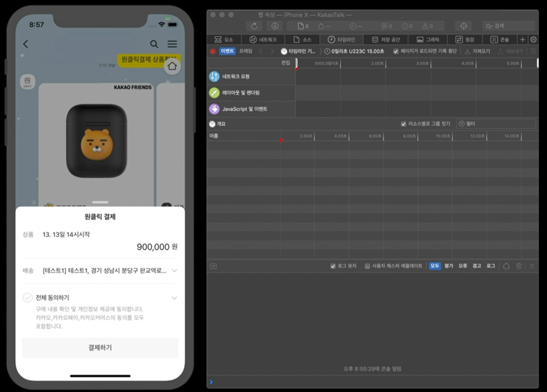The width and height of the screenshot is (547, 392).
Task: Click the console reload circular arrow icon
Action: pyautogui.click(x=507, y=266)
